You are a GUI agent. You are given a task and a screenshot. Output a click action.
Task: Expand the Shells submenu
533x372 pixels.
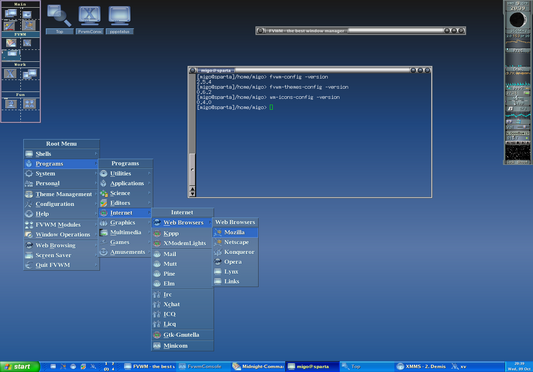pos(62,154)
